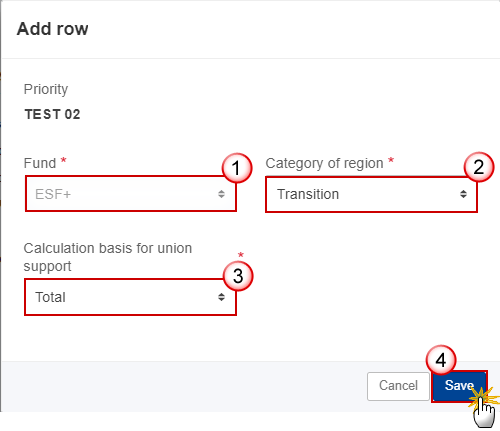Image resolution: width=500 pixels, height=431 pixels.
Task: Save the new row
Action: [x=459, y=386]
